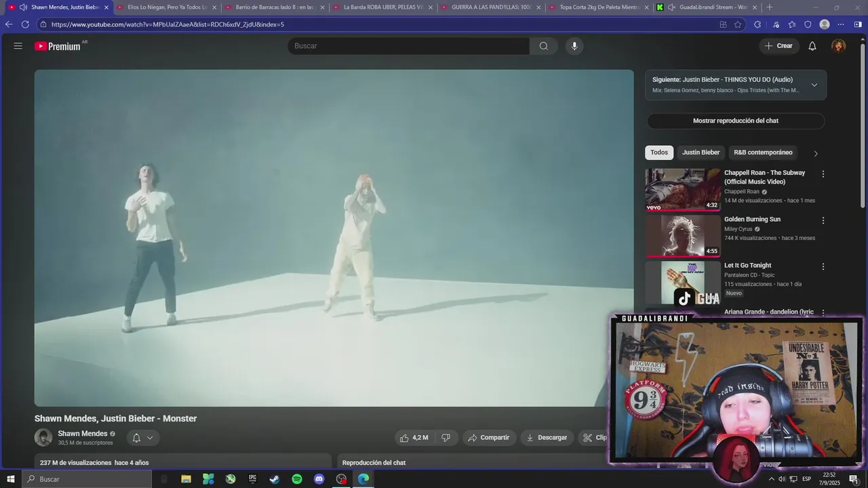
Task: Dislike the Monster video
Action: coord(446,438)
